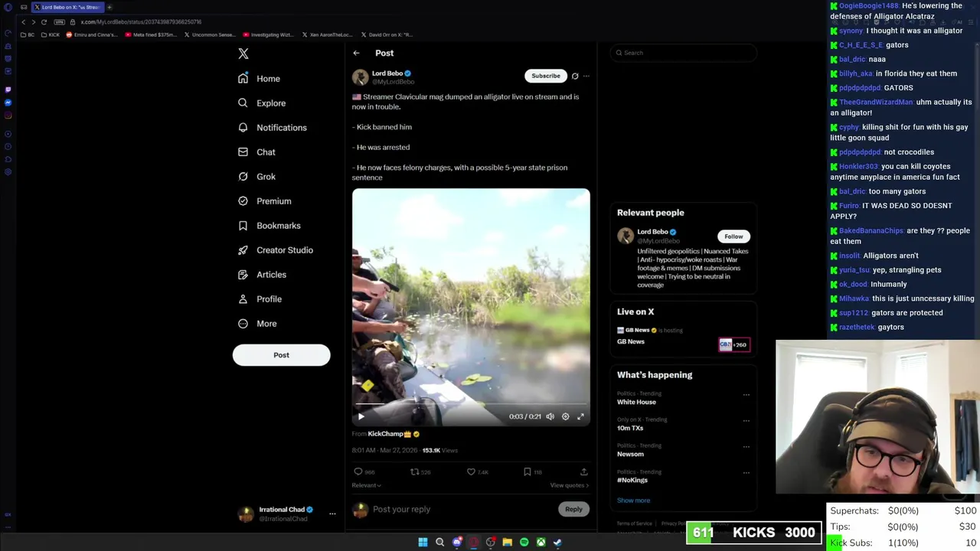
Task: Open View quotes link
Action: (x=569, y=485)
